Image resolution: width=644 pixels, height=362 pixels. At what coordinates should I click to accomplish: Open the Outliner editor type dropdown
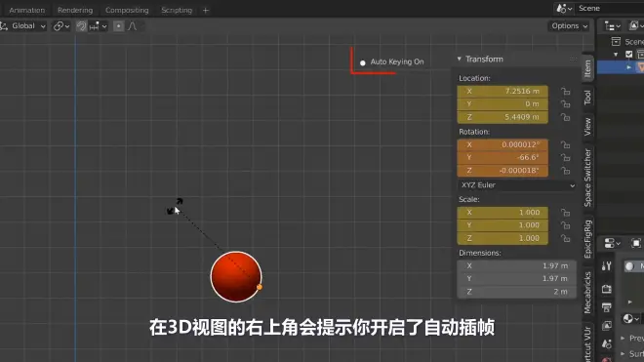(x=612, y=26)
